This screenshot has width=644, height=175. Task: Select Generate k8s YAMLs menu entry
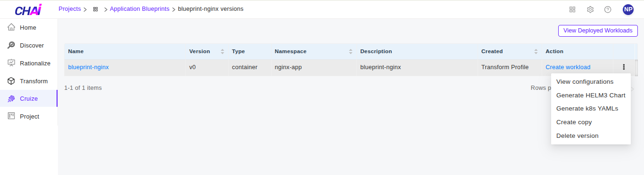tap(591, 109)
